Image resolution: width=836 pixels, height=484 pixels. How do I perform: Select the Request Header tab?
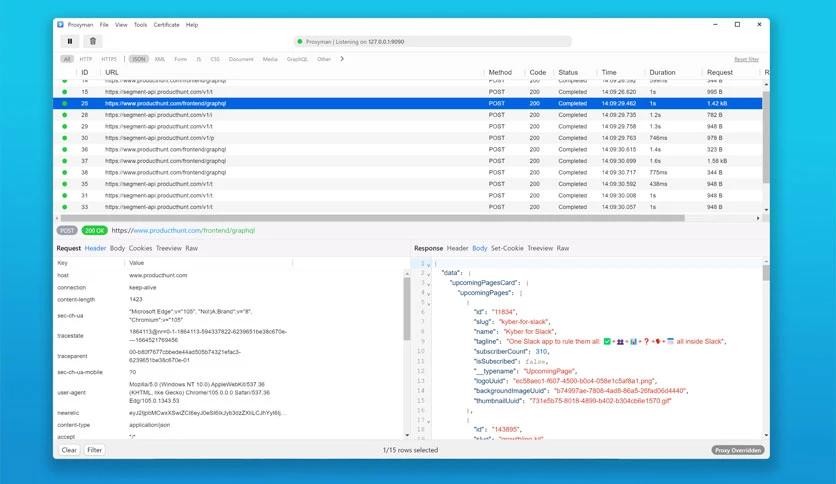[95, 248]
